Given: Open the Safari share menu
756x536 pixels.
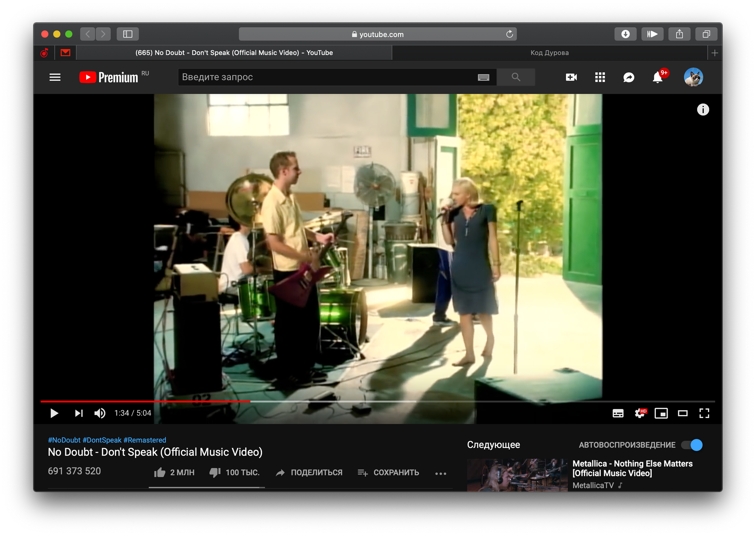Looking at the screenshot, I should click(x=679, y=34).
